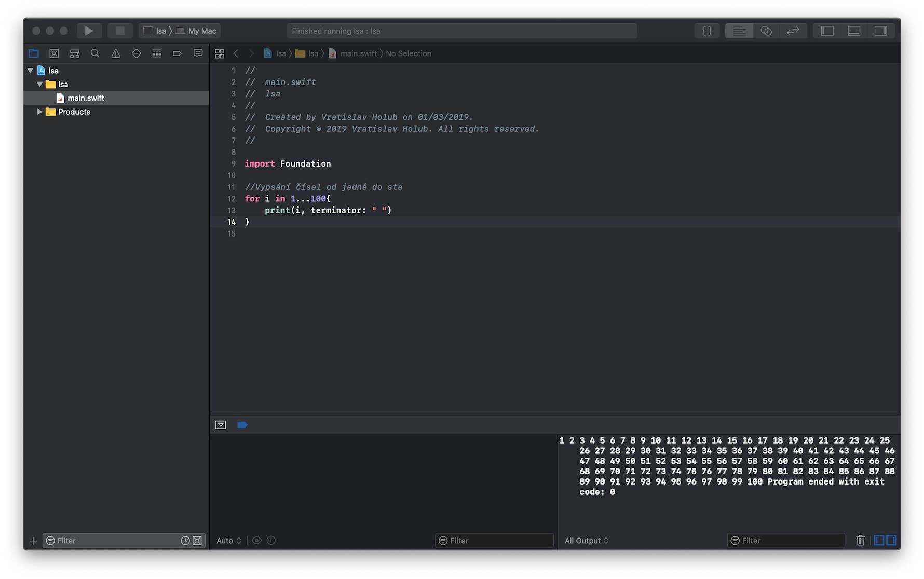Show the Inspectors panel
Image resolution: width=924 pixels, height=579 pixels.
click(x=881, y=31)
